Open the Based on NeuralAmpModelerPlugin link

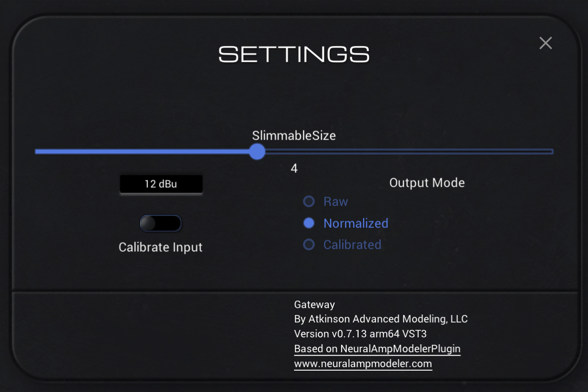(x=377, y=349)
